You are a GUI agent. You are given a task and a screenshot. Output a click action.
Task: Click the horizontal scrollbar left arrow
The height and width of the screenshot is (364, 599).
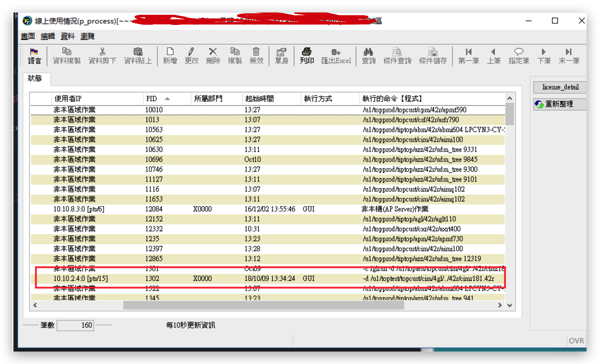pyautogui.click(x=35, y=305)
